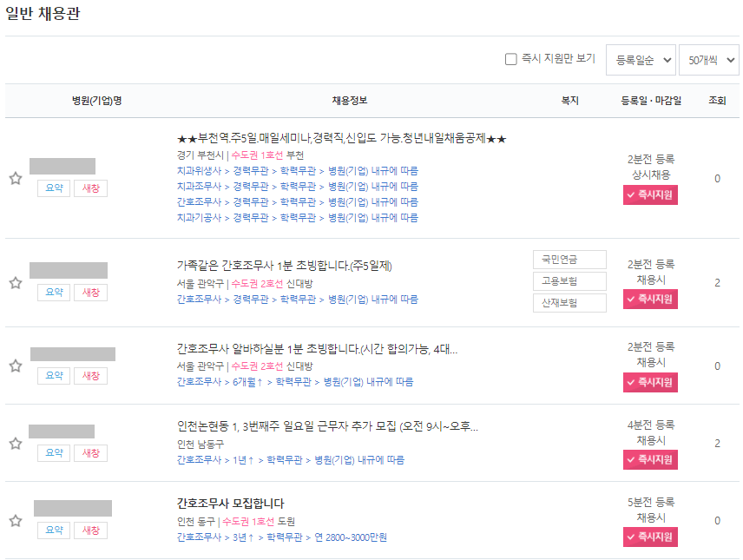Viewport: 743px width, 560px height.
Task: Enable the 즉시 지원만 보기 filter
Action: point(511,58)
